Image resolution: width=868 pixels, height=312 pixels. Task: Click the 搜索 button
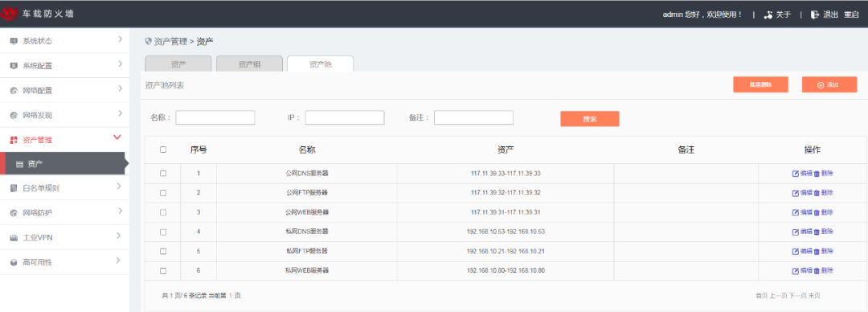(590, 118)
